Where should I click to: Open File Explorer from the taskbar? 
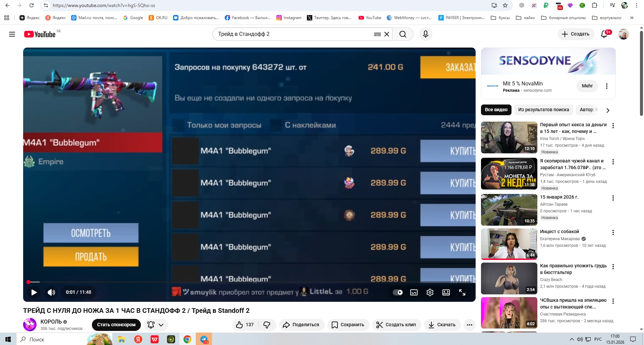[121, 339]
